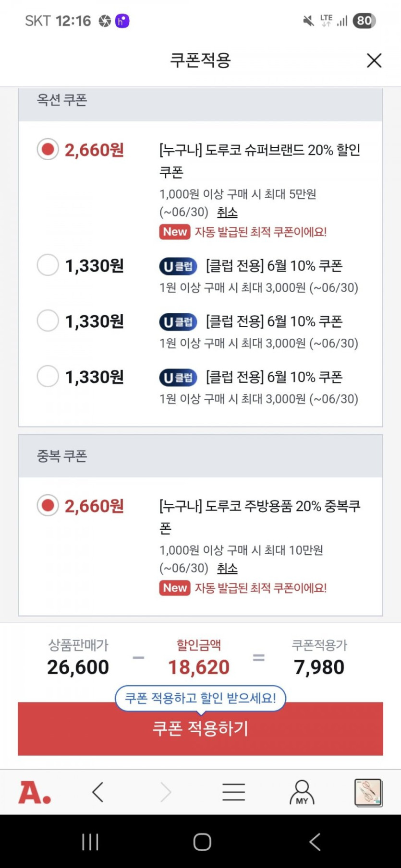Pick the third 1,330원 클럽 전용 coupon radio
This screenshot has height=868, width=401.
48,376
